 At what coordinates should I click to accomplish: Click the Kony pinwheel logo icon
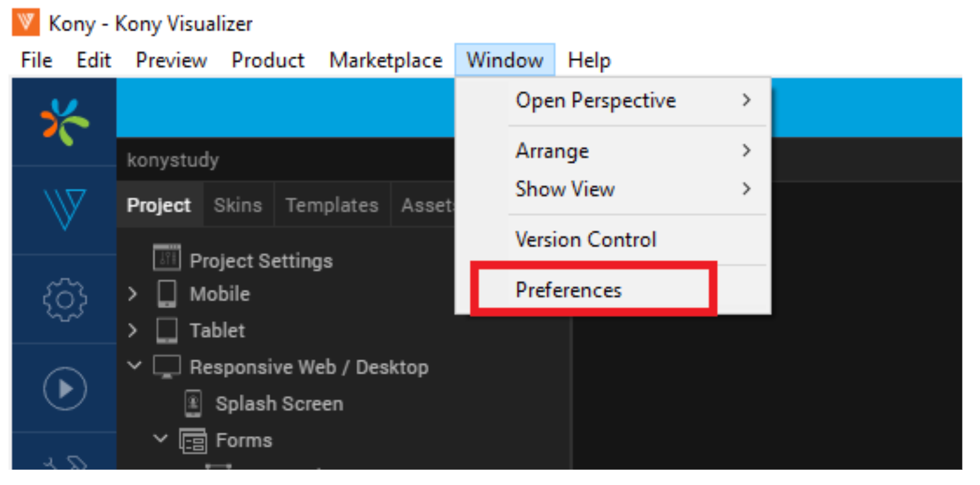(64, 122)
